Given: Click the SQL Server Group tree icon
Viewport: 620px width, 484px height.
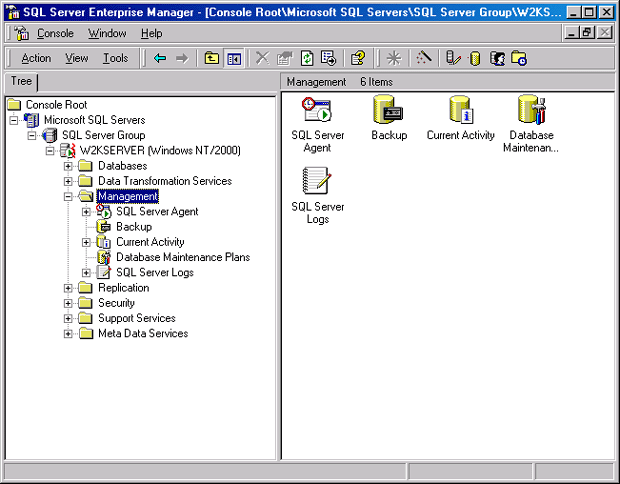Looking at the screenshot, I should pos(49,135).
